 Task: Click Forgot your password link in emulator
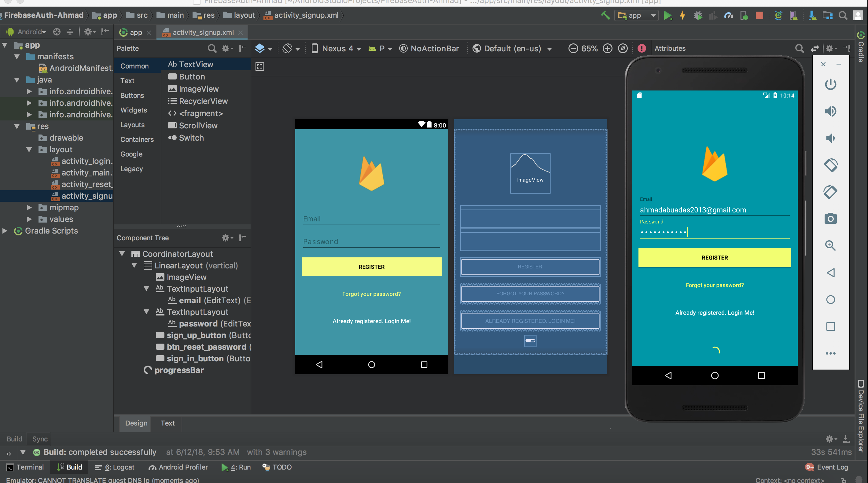(x=714, y=285)
